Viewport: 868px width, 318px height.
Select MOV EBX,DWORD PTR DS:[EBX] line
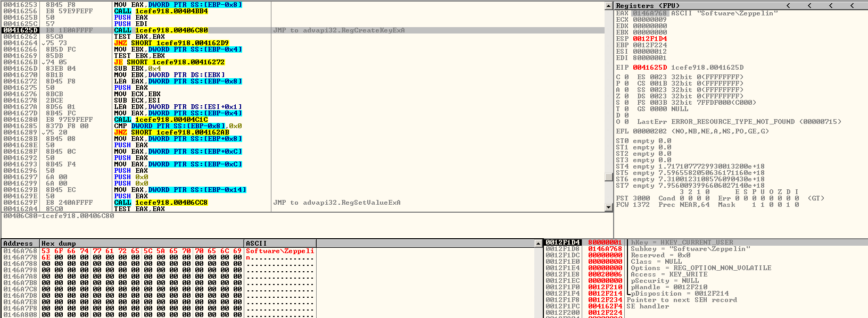tap(169, 75)
